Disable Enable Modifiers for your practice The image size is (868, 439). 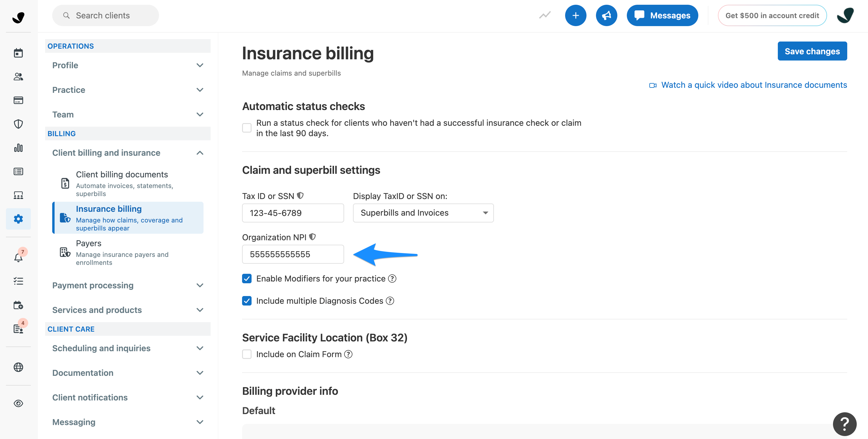pos(247,278)
